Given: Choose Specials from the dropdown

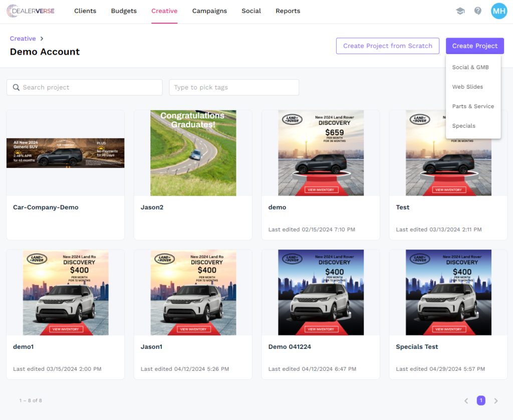Looking at the screenshot, I should pos(463,126).
